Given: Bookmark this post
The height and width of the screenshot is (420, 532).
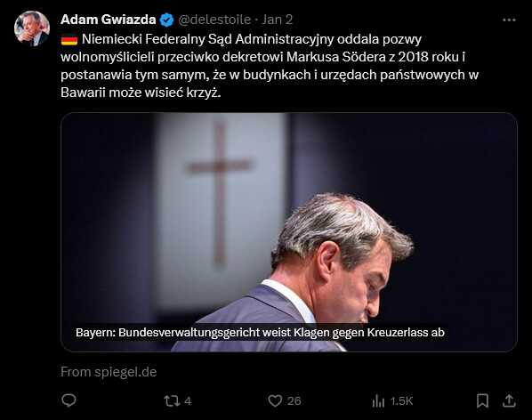Looking at the screenshot, I should click(482, 400).
